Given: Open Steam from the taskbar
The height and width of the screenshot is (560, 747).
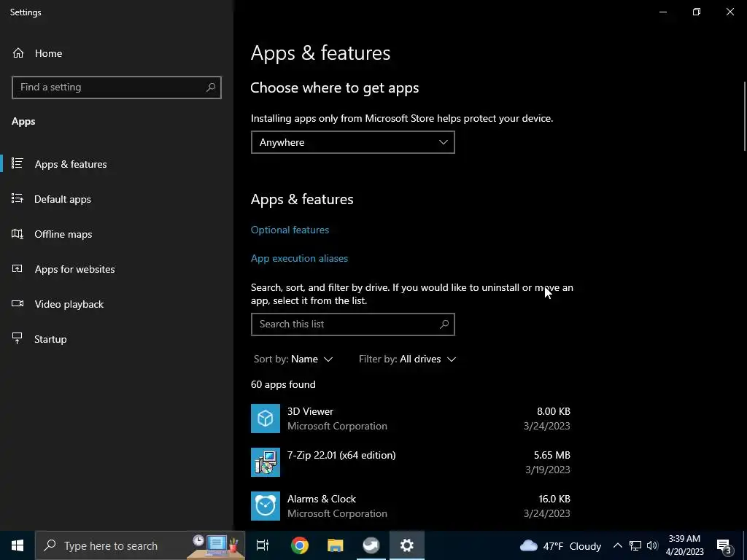Looking at the screenshot, I should 371,545.
